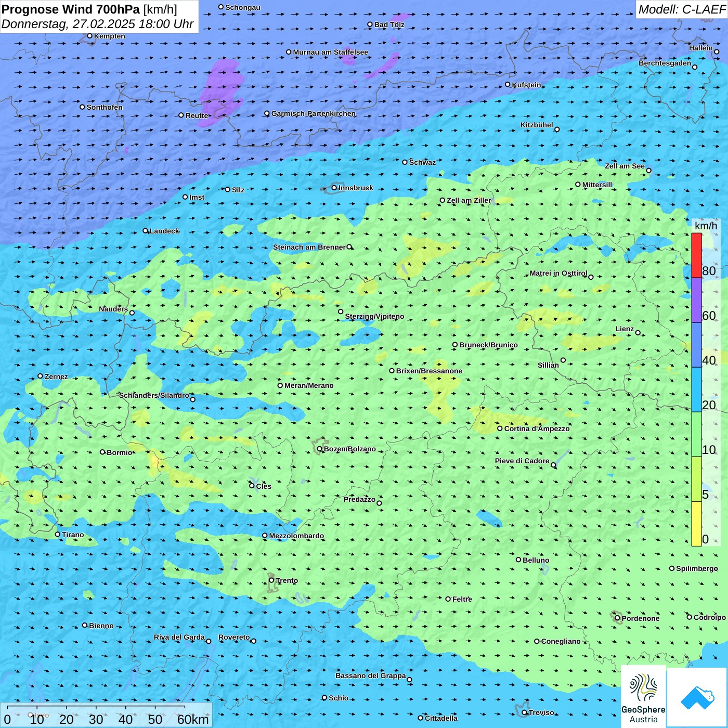Screen dimensions: 728x728
Task: Click the Bormio location marker
Action: pos(102,452)
